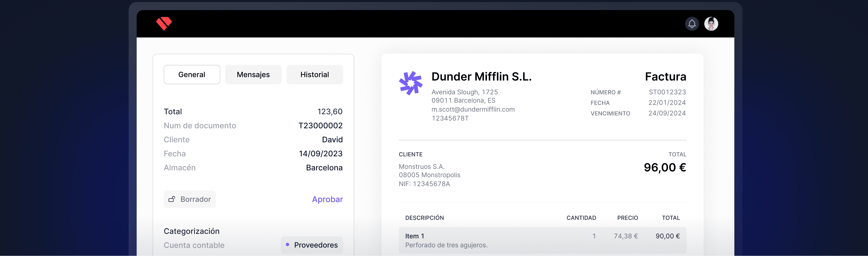Viewport: 868px width, 256px height.
Task: Select invoice number ST0012323
Action: coord(667,92)
